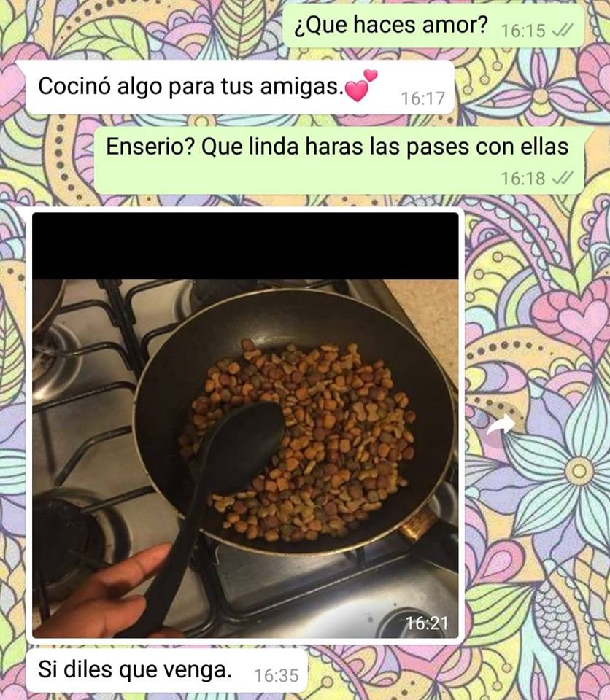Click double check marks next to 16:15
The width and height of the screenshot is (610, 700).
(x=563, y=31)
